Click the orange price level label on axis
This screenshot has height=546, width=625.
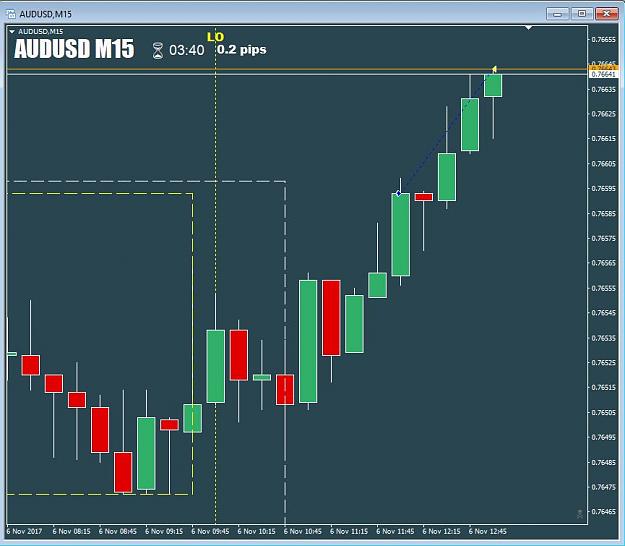click(603, 68)
